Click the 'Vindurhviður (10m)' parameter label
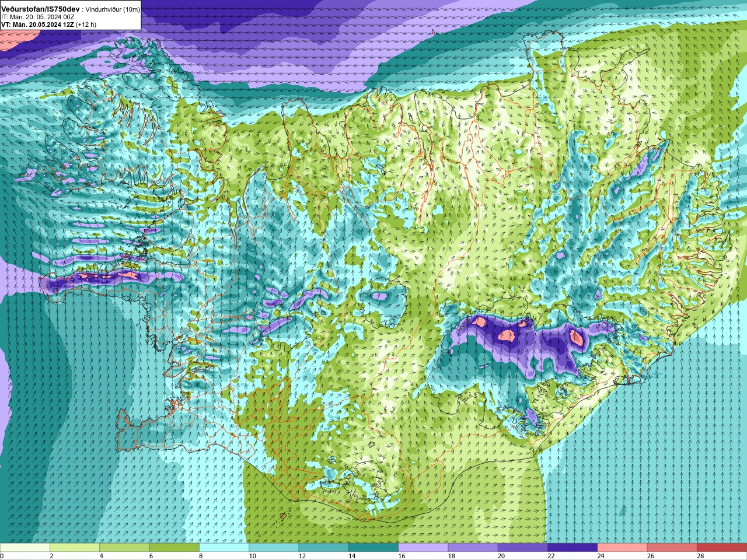This screenshot has width=747, height=560. click(113, 10)
